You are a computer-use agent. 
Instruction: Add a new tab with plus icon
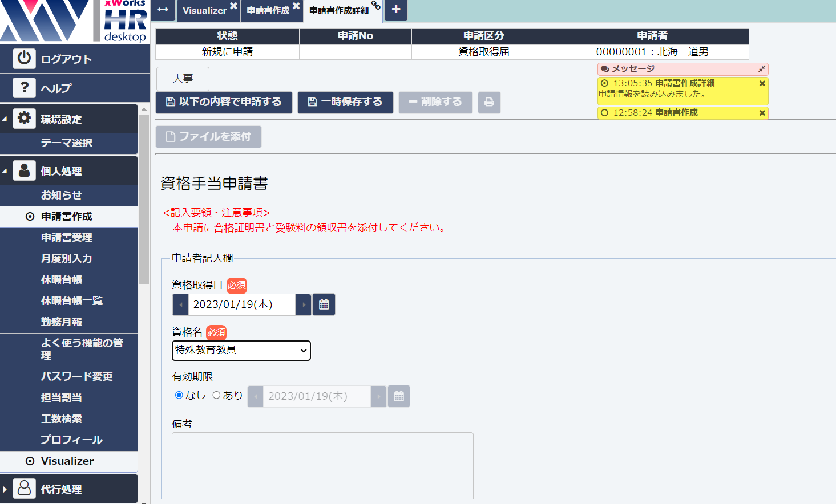click(396, 10)
